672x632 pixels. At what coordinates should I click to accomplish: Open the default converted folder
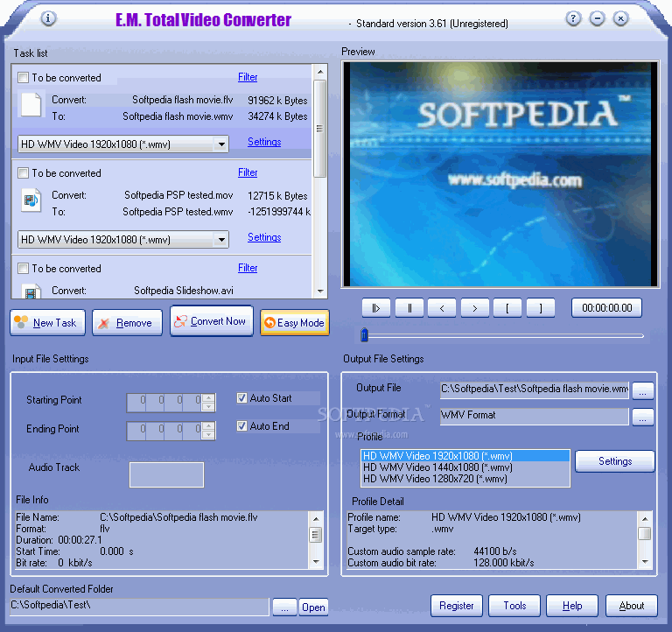point(313,607)
